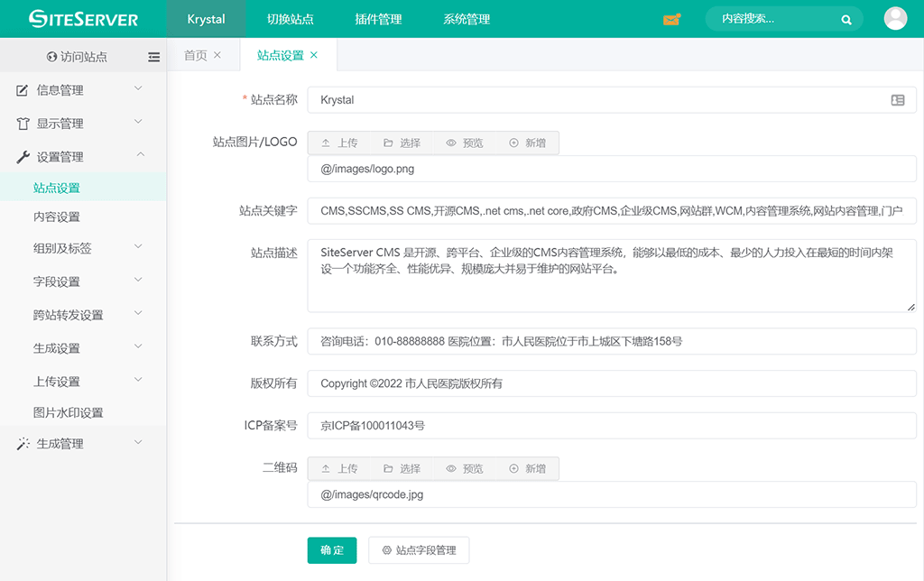The image size is (924, 581).
Task: Click the envelope message icon in header
Action: tap(671, 19)
